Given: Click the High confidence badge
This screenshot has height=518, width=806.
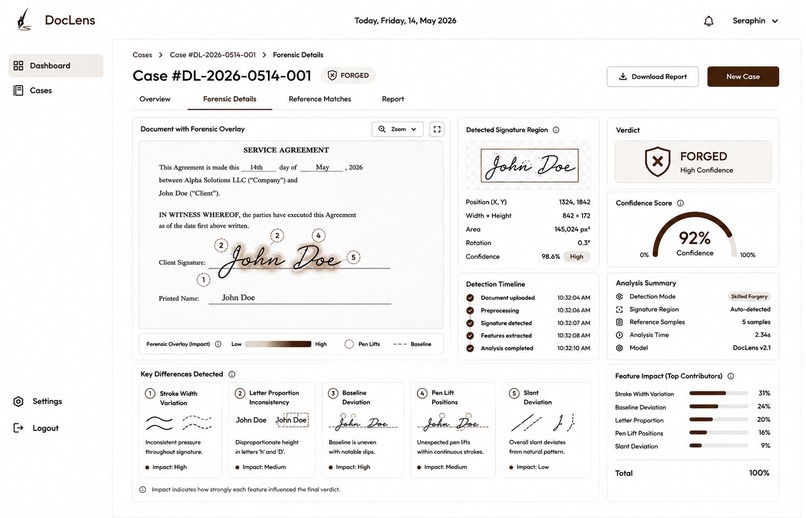Looking at the screenshot, I should pyautogui.click(x=576, y=256).
